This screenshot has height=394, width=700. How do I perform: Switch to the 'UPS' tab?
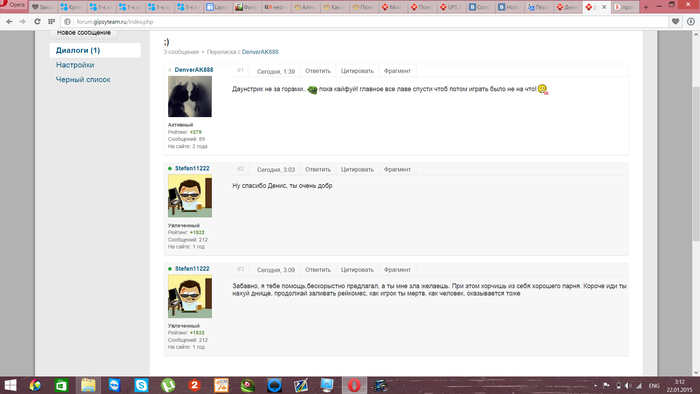450,7
